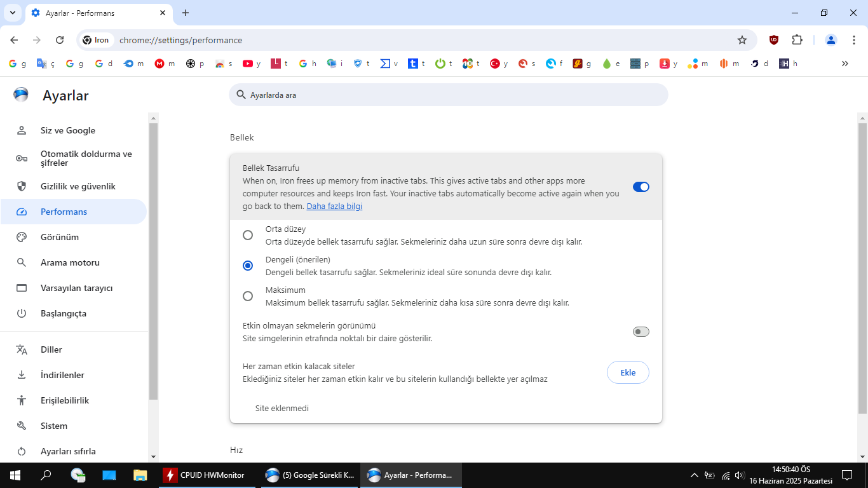Image resolution: width=868 pixels, height=488 pixels.
Task: Open the Diller settings section
Action: click(74, 349)
